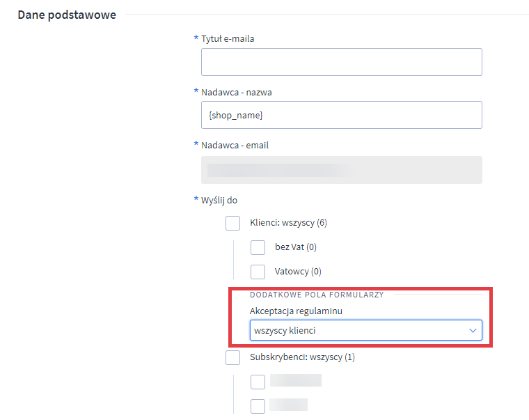Check the Vatowcy (0) checkbox

coord(258,272)
